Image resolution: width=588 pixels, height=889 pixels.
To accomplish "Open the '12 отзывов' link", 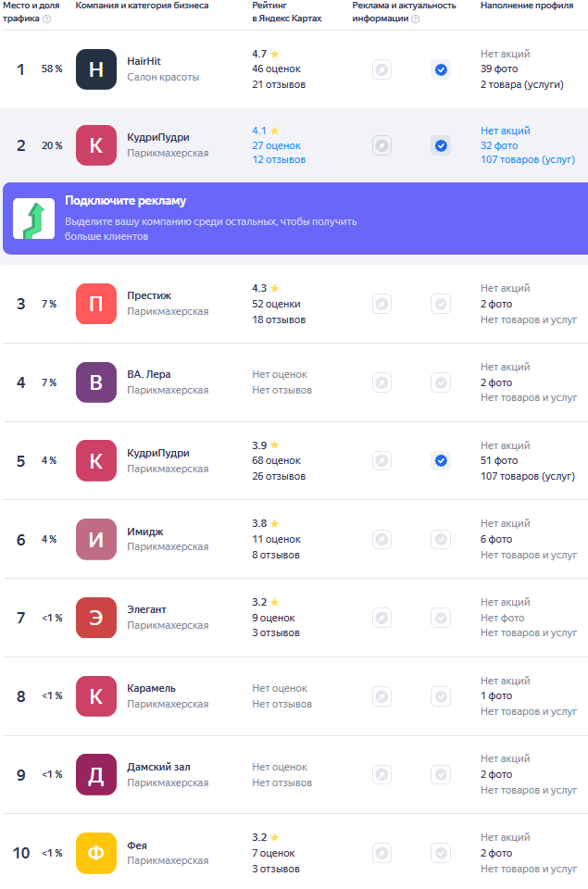I will (279, 160).
